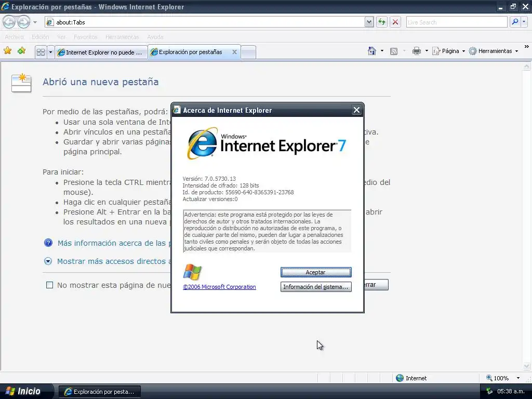The image size is (532, 399).
Task: Click the page scrollbar down arrow
Action: [527, 366]
